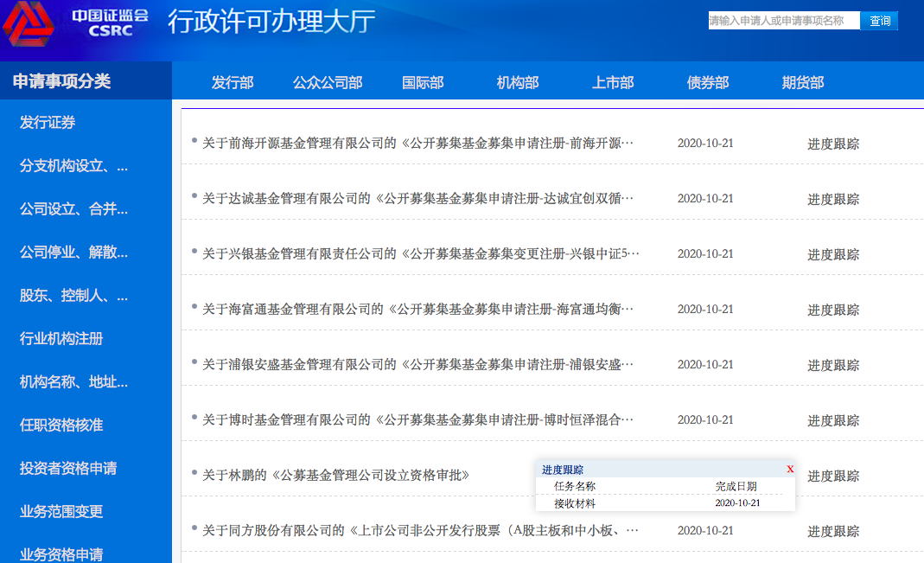Click the 查询 search button
The image size is (924, 563).
point(879,21)
